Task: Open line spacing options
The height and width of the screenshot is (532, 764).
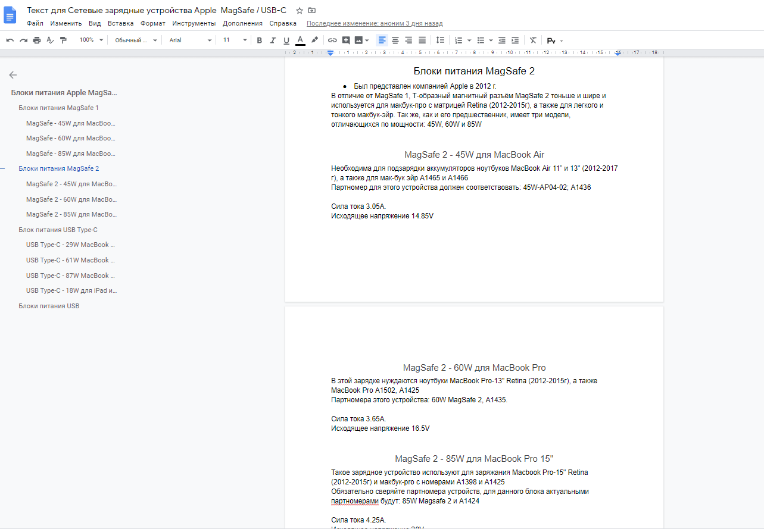Action: pos(440,40)
